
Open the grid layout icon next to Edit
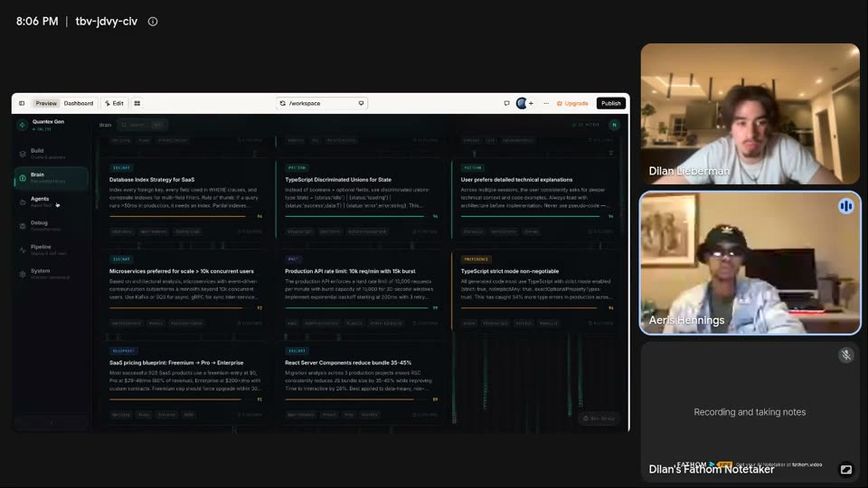click(x=137, y=103)
